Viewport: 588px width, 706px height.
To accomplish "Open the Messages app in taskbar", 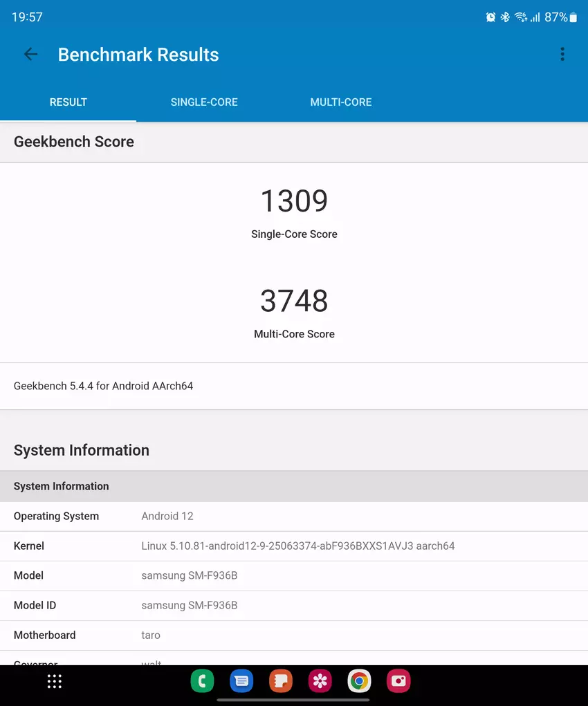I will [241, 682].
